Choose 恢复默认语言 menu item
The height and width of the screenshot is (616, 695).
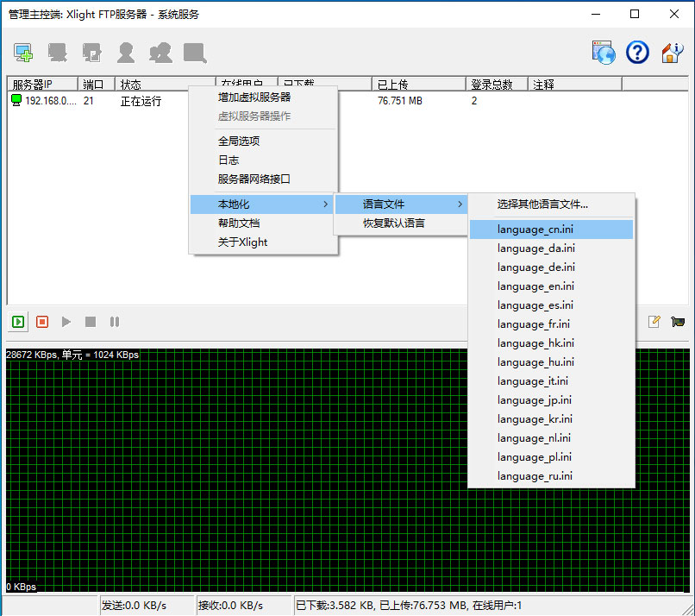[393, 223]
